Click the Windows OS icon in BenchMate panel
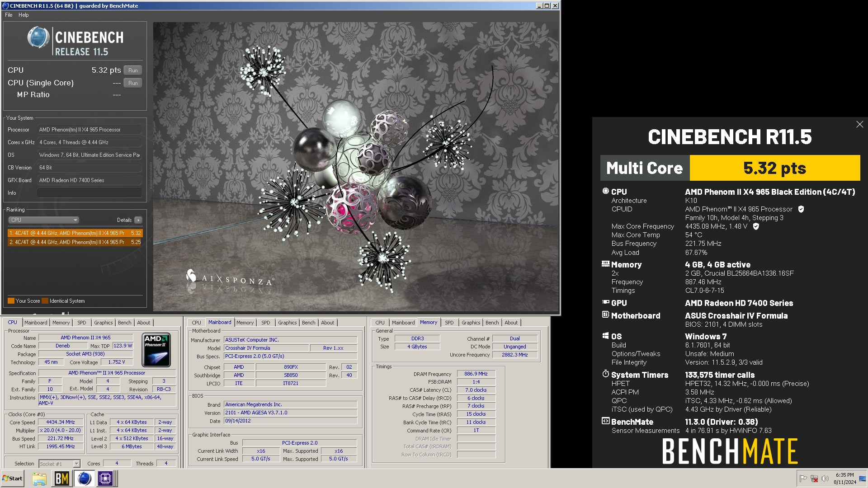The image size is (868, 488). click(605, 336)
